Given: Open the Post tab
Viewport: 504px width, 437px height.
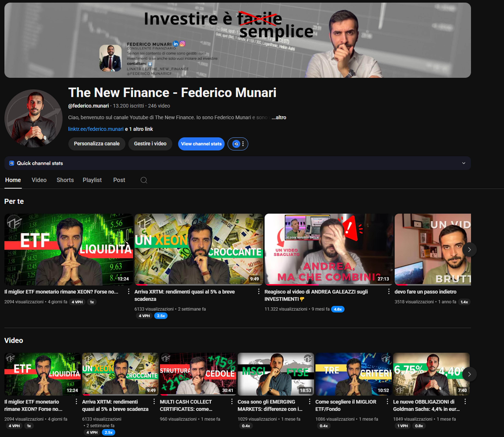Looking at the screenshot, I should pos(119,180).
